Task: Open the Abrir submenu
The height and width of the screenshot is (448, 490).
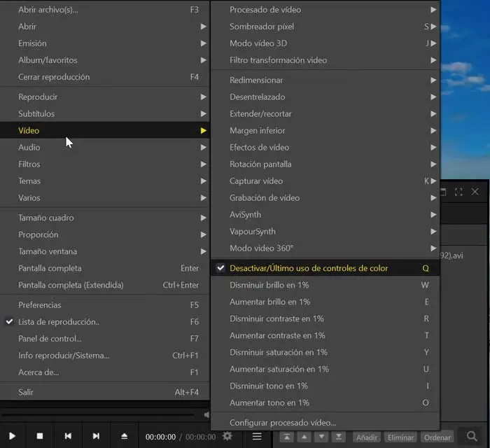Action: point(105,27)
